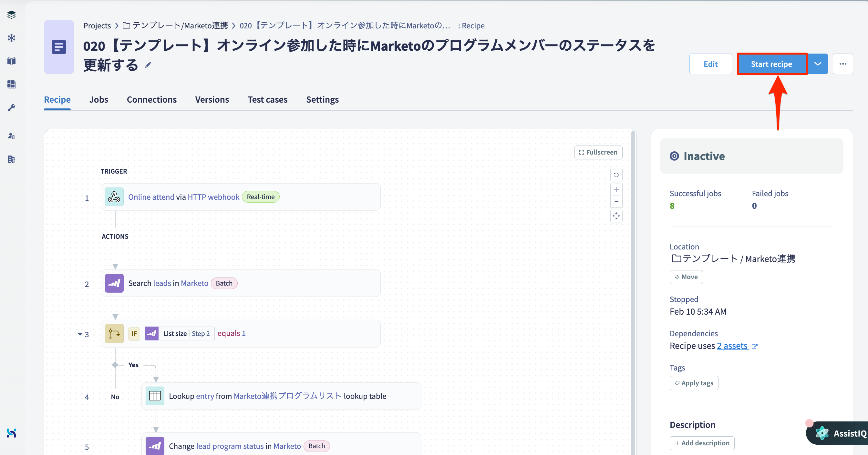Click the equals 1 condition text
Viewport: 868px width, 455px height.
tap(232, 333)
